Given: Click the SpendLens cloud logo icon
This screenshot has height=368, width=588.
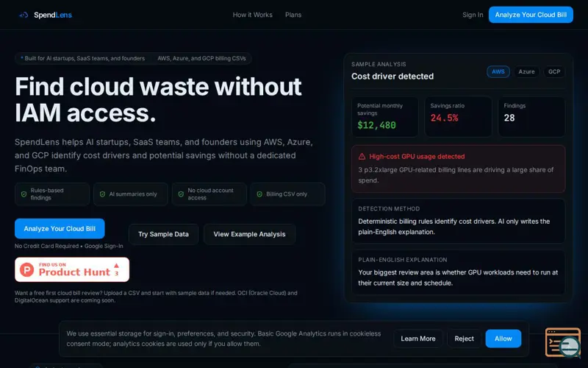Looking at the screenshot, I should (x=24, y=15).
